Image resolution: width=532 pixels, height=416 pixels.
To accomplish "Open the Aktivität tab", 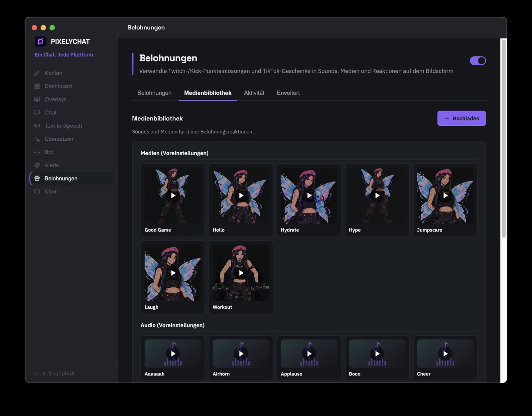I will [254, 93].
